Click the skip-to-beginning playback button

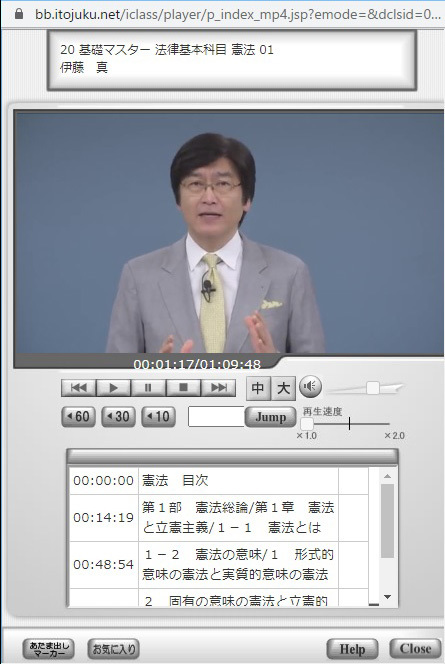click(79, 388)
